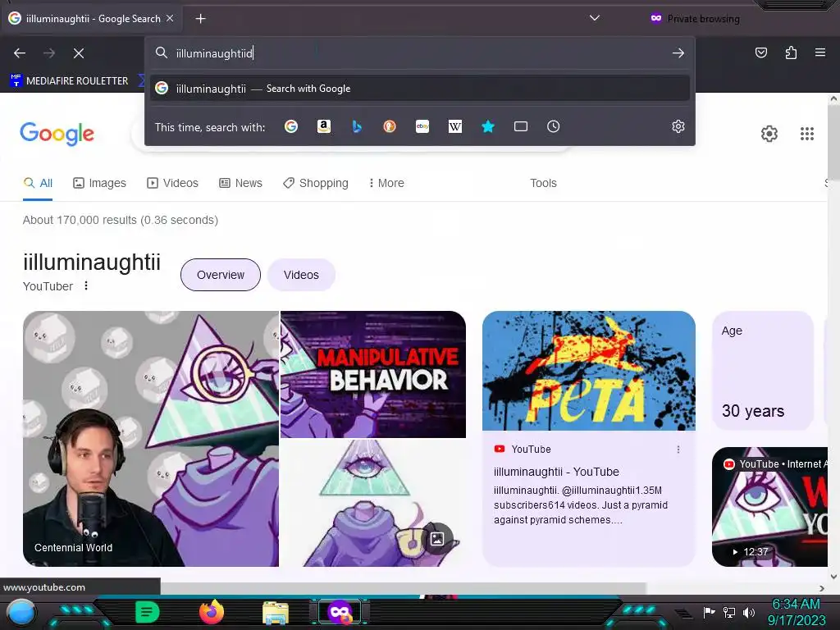Viewport: 840px width, 630px height.
Task: Switch to the Images tab
Action: click(99, 183)
